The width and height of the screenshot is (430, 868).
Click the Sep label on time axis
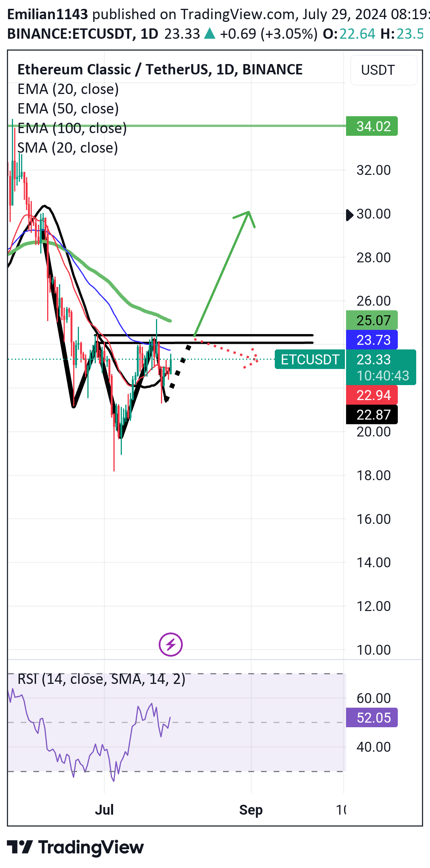tap(251, 810)
